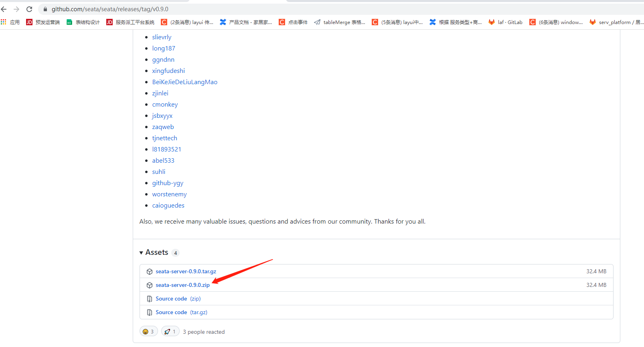Open the 预发运营端 bookmark

[43, 22]
